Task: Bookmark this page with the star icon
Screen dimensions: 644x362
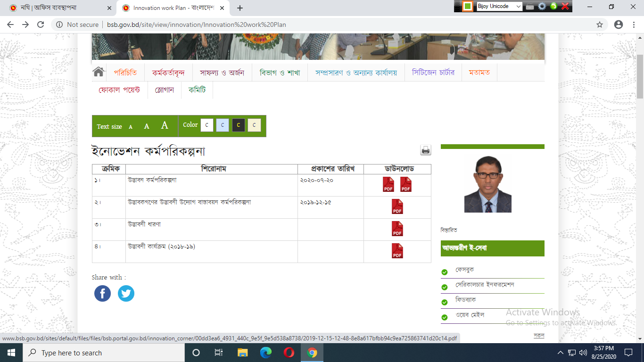Action: click(600, 25)
